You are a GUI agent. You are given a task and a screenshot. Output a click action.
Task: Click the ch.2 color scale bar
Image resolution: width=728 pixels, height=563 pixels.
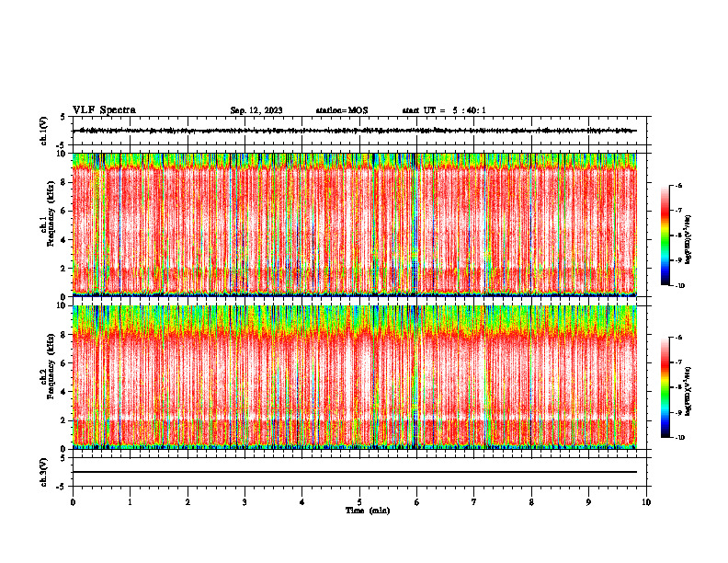tap(665, 387)
